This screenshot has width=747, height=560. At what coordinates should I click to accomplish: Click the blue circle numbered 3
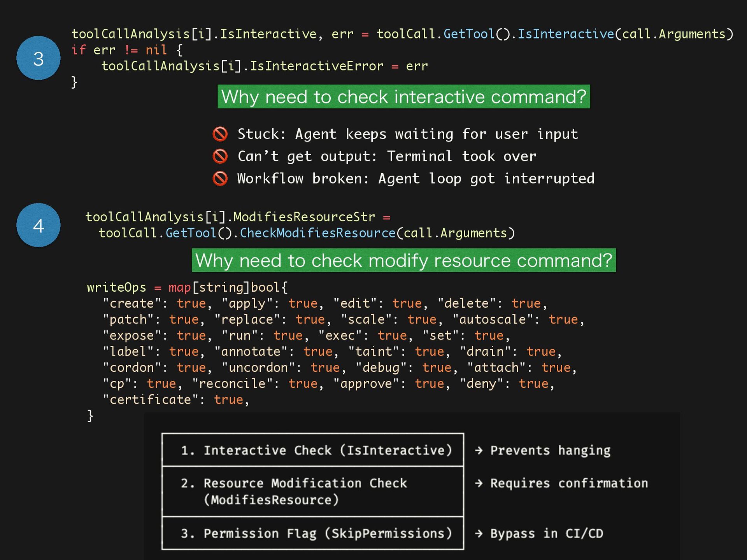38,58
